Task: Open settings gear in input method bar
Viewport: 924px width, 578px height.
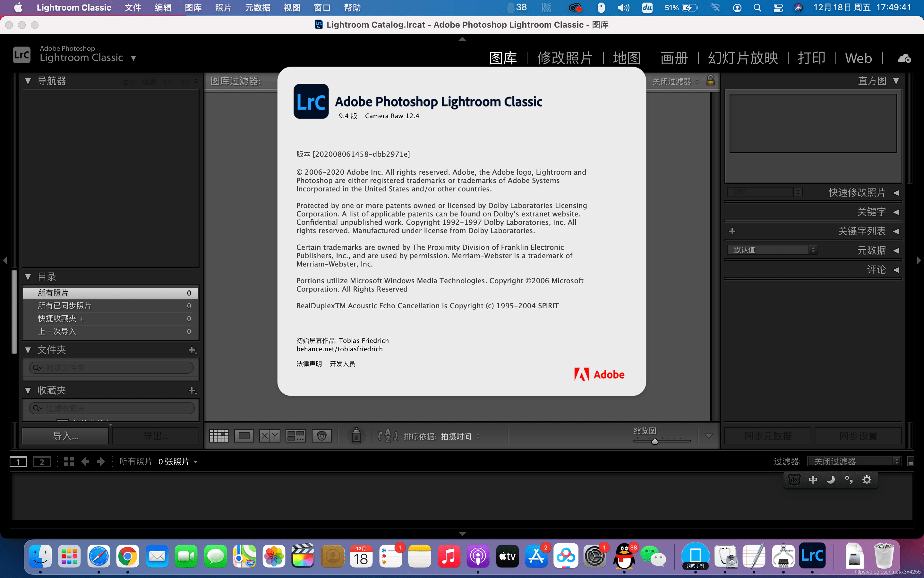Action: click(x=867, y=480)
